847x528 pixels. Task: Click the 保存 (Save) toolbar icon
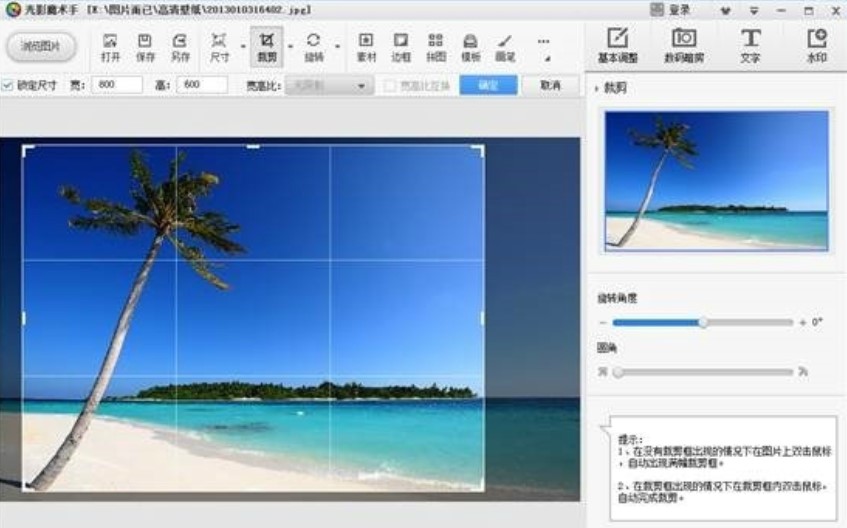coord(145,46)
